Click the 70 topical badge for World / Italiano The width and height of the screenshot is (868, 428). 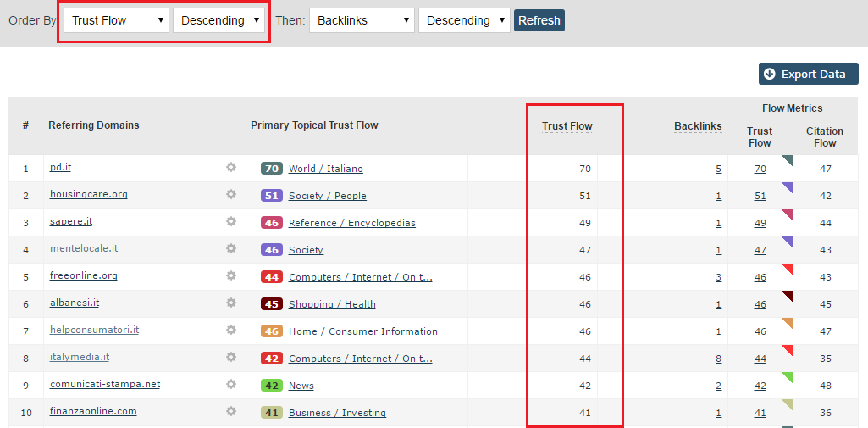pos(272,169)
